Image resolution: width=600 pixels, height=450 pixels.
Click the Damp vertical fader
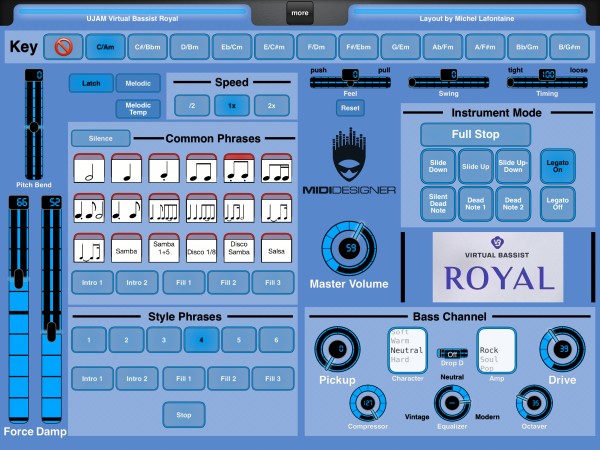[x=51, y=310]
